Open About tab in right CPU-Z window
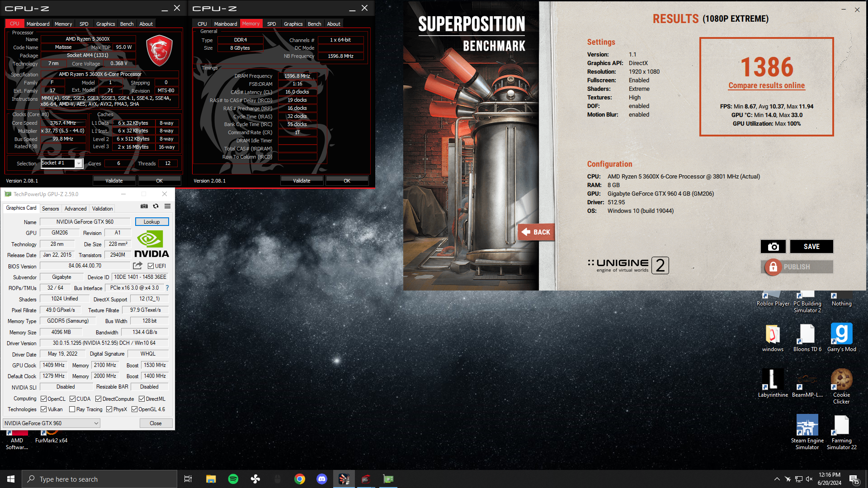 coord(334,24)
